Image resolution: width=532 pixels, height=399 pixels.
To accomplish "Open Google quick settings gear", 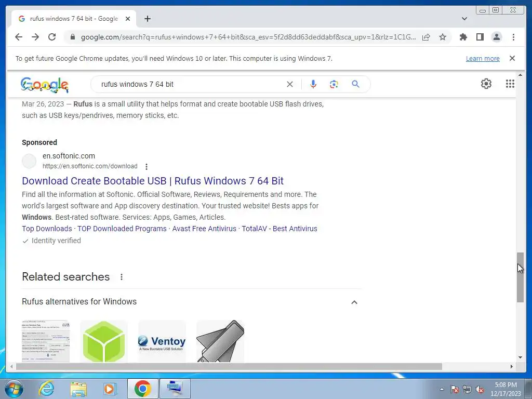I will click(x=486, y=84).
